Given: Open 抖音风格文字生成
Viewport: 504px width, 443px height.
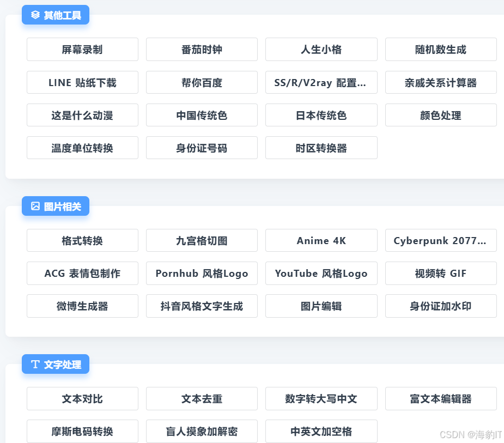Looking at the screenshot, I should [x=202, y=306].
